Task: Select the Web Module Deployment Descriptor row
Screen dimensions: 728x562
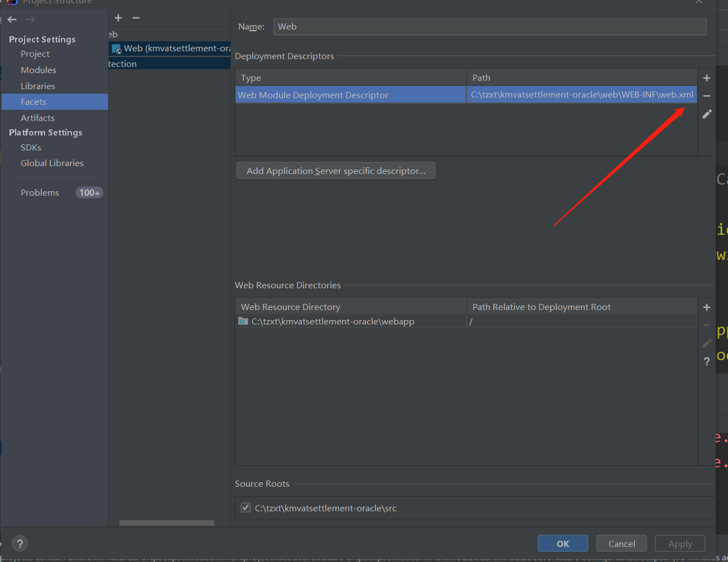Action: 466,95
